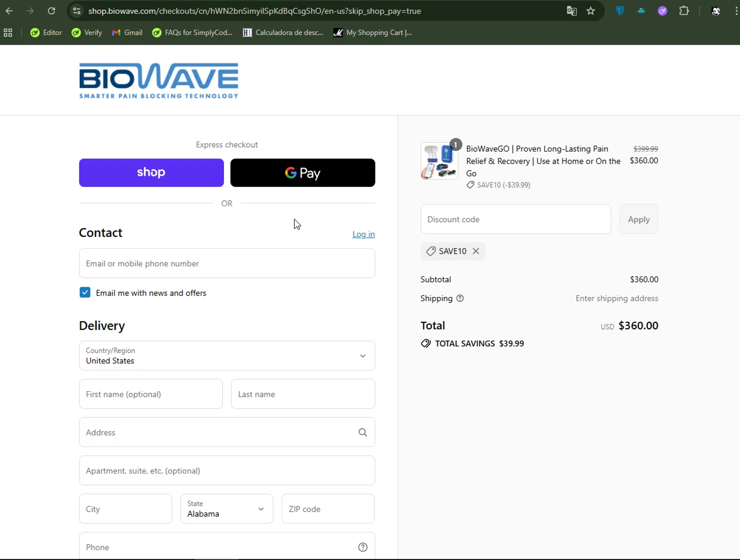Focus the City field
Image resolution: width=740 pixels, height=560 pixels.
tap(125, 509)
